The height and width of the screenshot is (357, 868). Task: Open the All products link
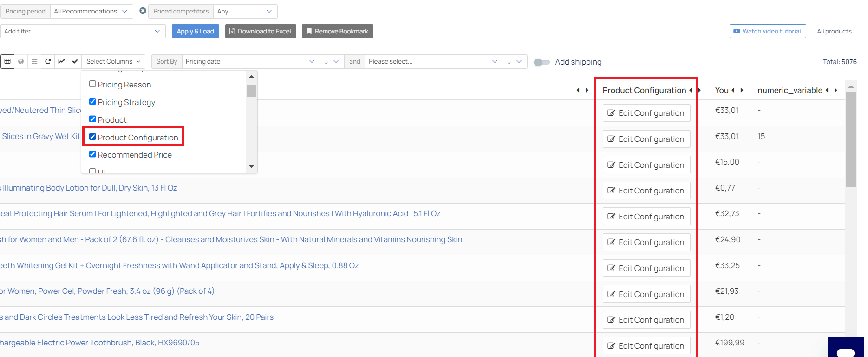tap(834, 31)
